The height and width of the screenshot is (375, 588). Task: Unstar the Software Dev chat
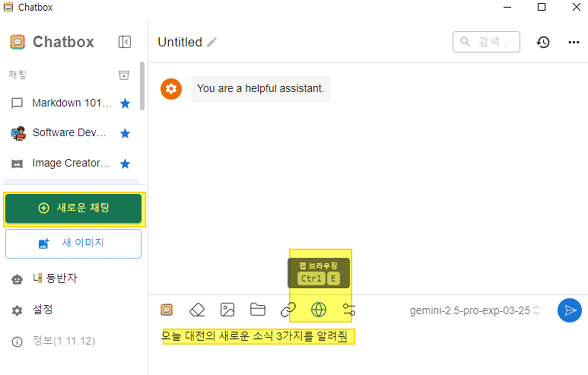tap(125, 133)
